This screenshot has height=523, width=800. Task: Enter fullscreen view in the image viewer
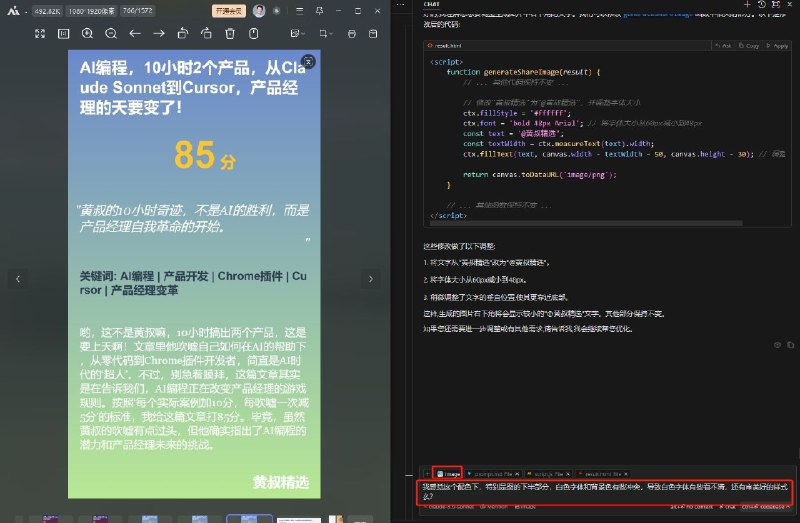[x=40, y=34]
